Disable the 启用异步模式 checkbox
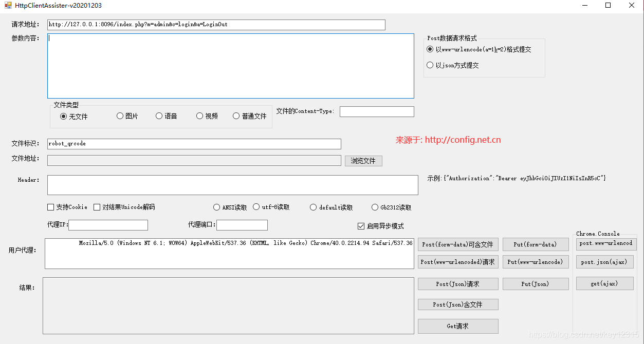Screen dimensions: 644x344 pyautogui.click(x=360, y=225)
